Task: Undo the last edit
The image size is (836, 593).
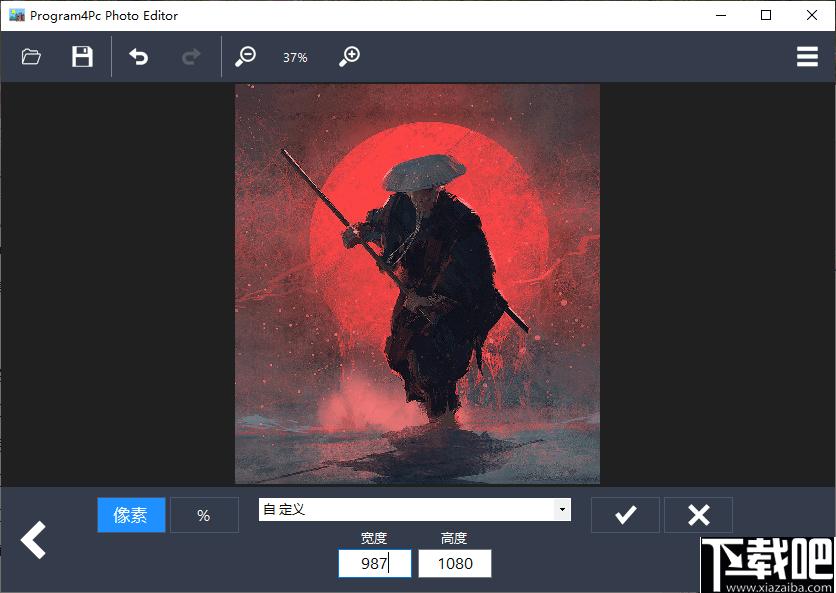Action: (139, 57)
